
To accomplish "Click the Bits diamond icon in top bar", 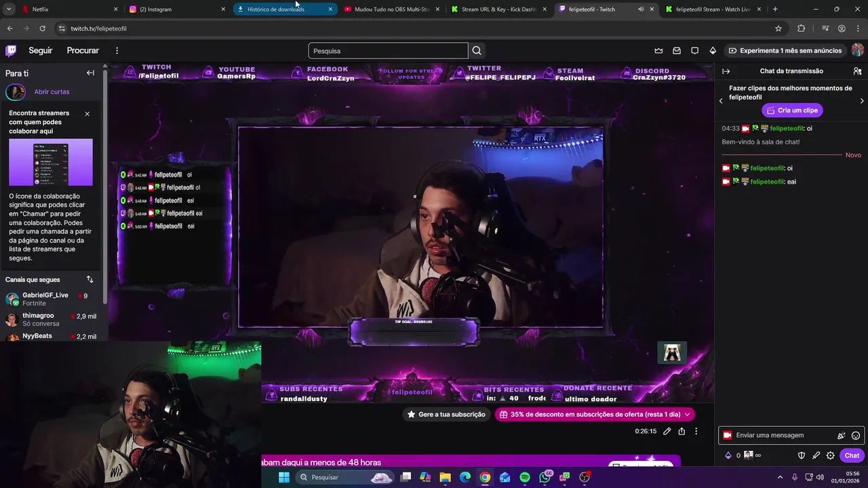I will 713,51.
